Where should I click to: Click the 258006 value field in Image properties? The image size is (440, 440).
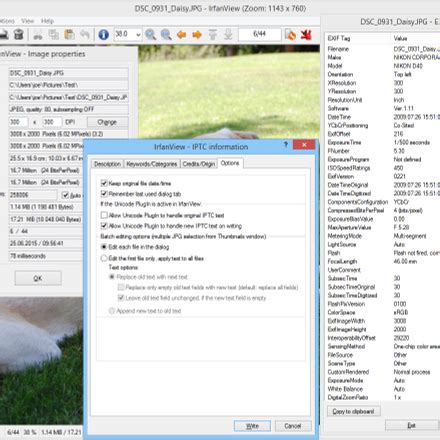pyautogui.click(x=33, y=195)
